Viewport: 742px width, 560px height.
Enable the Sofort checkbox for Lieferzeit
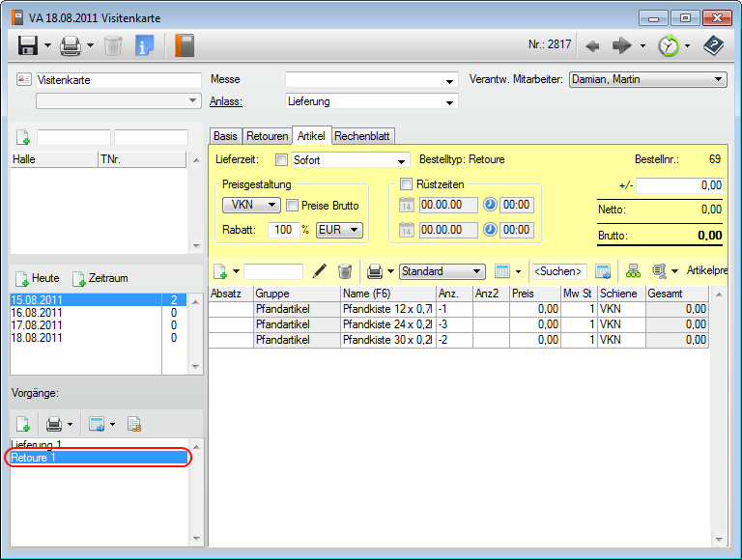tap(282, 160)
